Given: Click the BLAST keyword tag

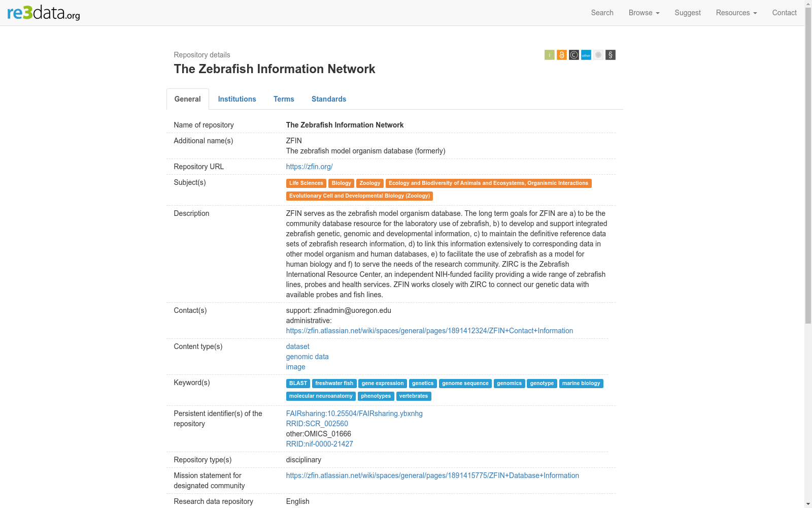Looking at the screenshot, I should point(298,384).
